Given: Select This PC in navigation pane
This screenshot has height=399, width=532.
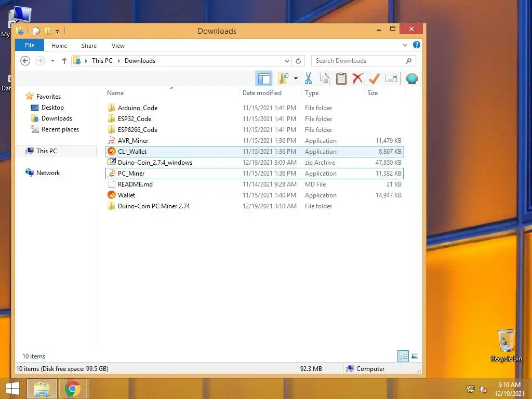Looking at the screenshot, I should 46,151.
